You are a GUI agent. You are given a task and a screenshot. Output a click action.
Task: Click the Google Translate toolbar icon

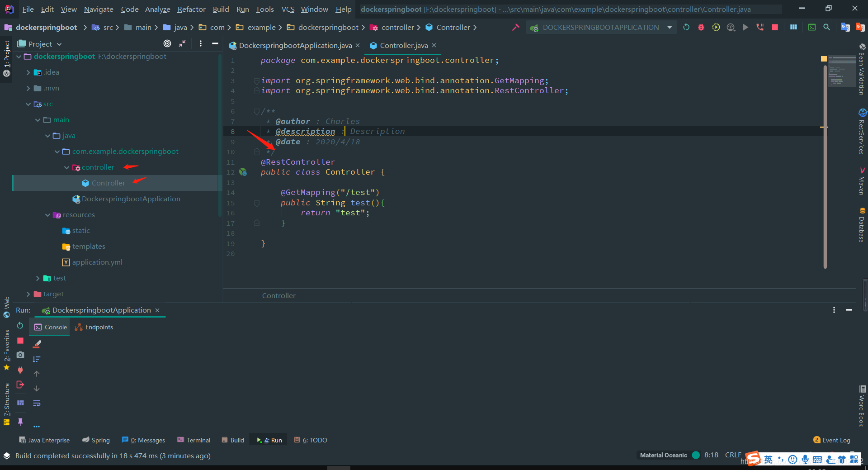pos(845,27)
